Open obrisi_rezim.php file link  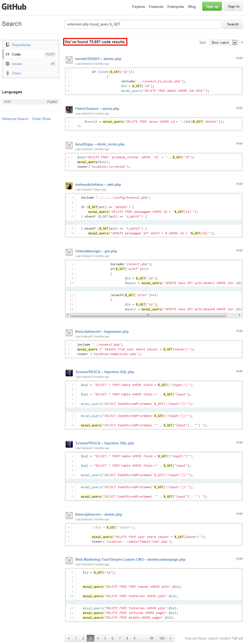pyautogui.click(x=111, y=144)
